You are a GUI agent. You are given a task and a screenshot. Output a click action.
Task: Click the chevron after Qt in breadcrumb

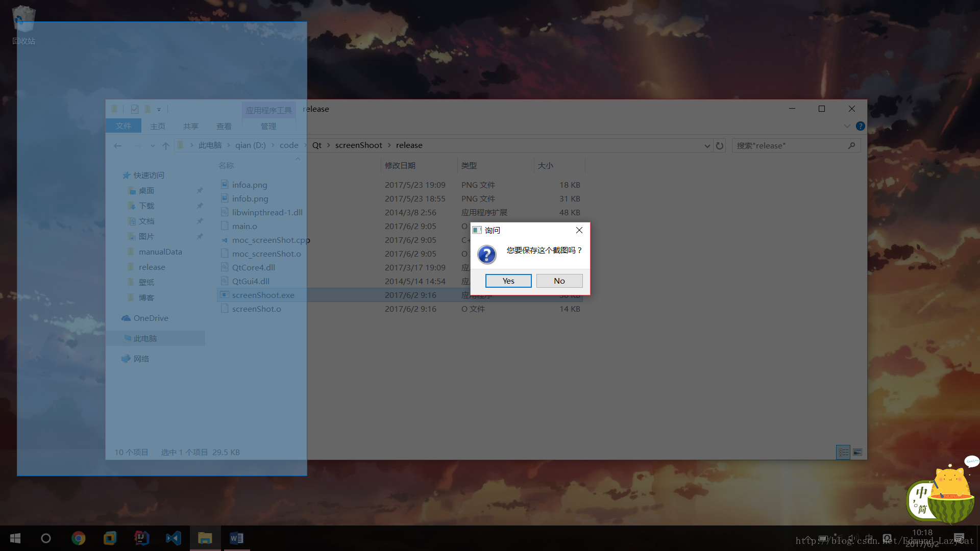click(x=328, y=145)
